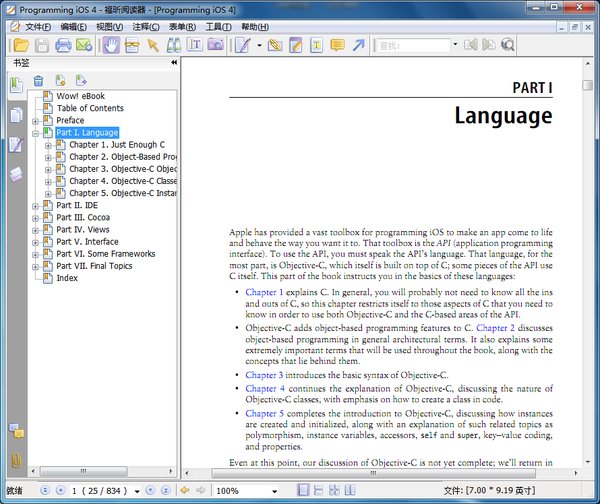600x504 pixels.
Task: Delete bookmark using trash icon
Action: coord(38,81)
